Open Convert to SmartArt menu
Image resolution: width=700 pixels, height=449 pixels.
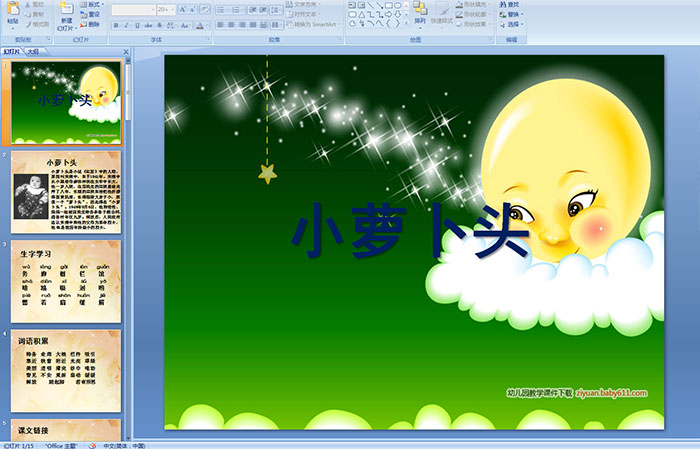pyautogui.click(x=313, y=24)
